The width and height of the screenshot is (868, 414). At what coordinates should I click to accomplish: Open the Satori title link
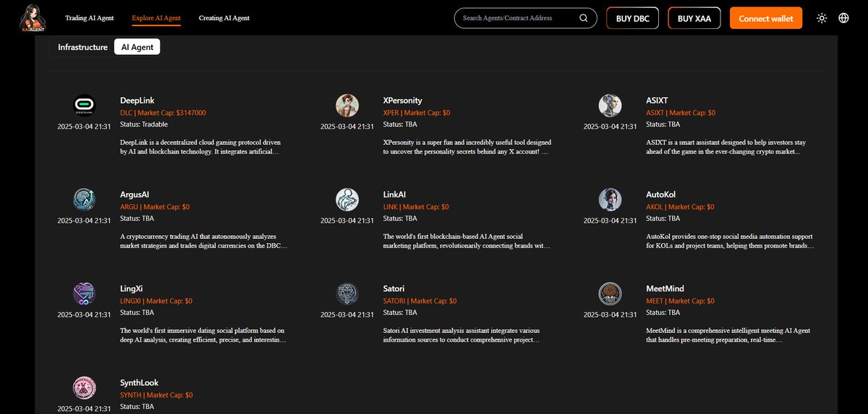(x=393, y=289)
